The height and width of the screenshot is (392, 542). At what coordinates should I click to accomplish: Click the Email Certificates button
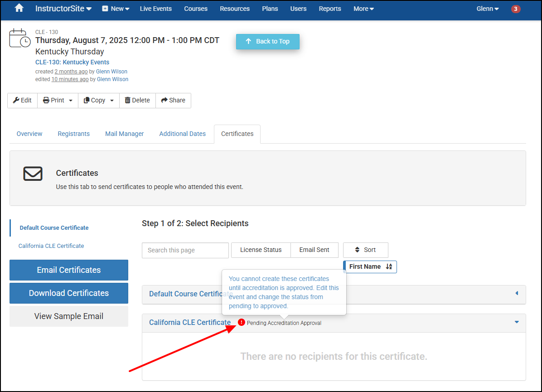click(x=69, y=270)
